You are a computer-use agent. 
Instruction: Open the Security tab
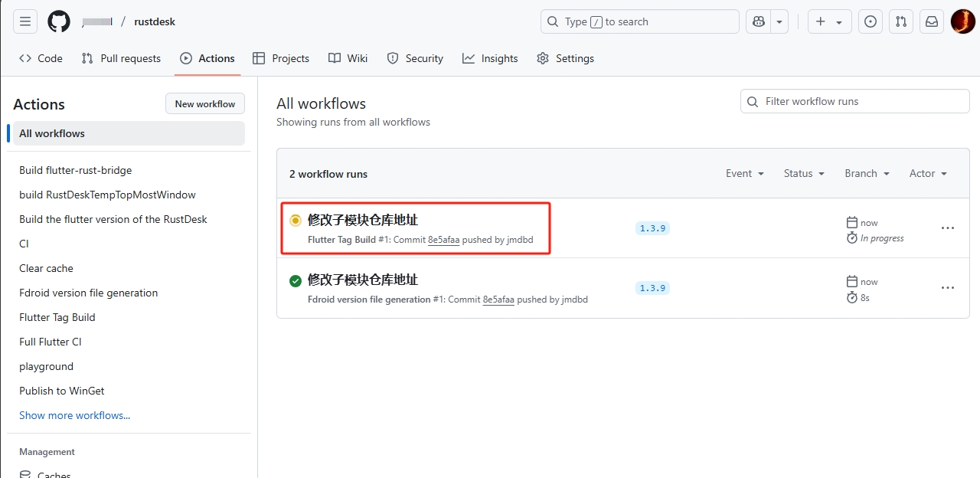pos(415,58)
